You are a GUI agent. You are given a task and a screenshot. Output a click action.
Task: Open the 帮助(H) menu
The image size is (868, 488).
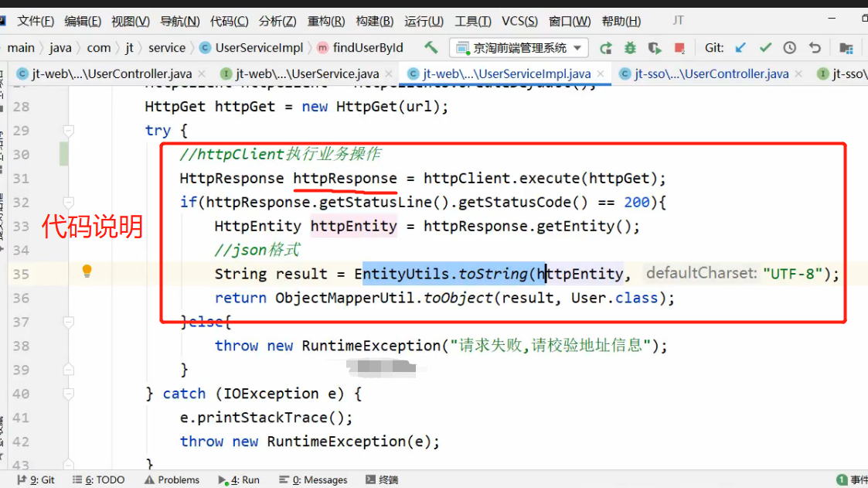pyautogui.click(x=621, y=21)
